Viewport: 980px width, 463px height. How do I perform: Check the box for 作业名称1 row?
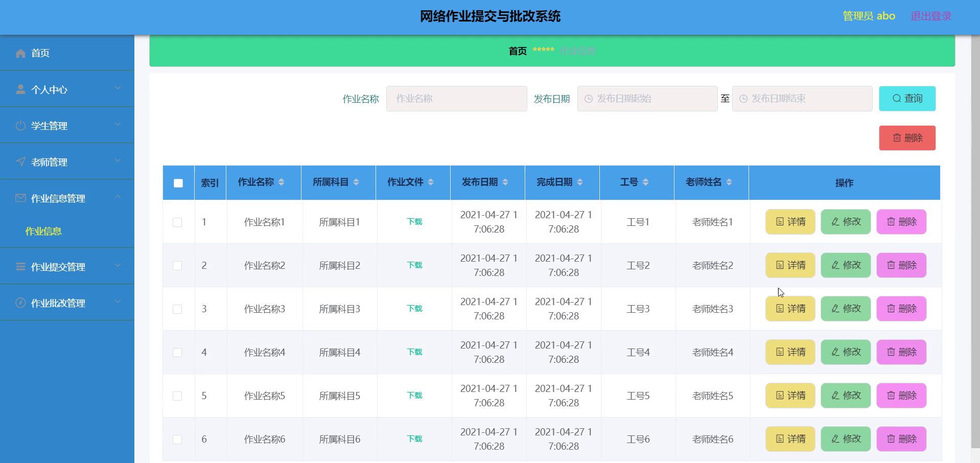point(177,222)
